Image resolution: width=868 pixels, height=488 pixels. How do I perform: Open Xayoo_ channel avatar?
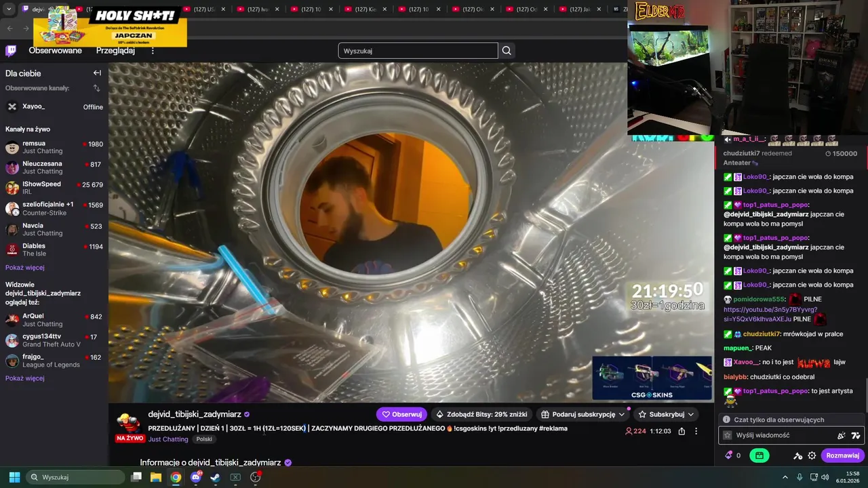[12, 106]
